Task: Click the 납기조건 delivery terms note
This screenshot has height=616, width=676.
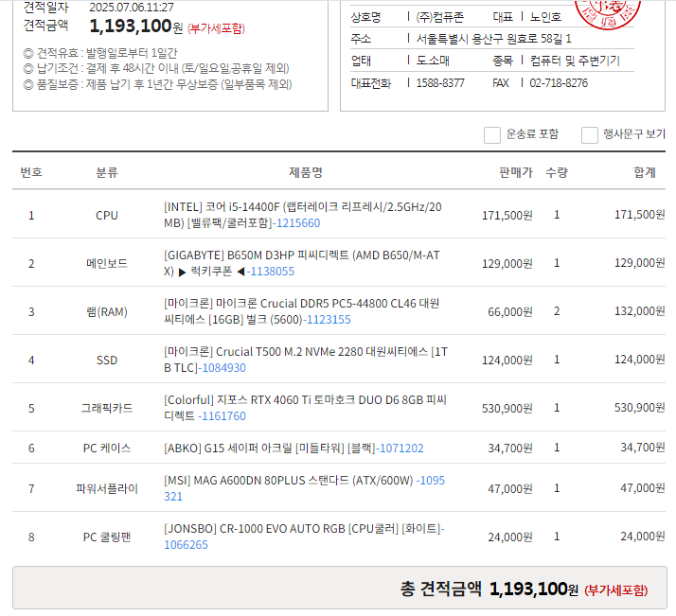Action: tap(156, 68)
